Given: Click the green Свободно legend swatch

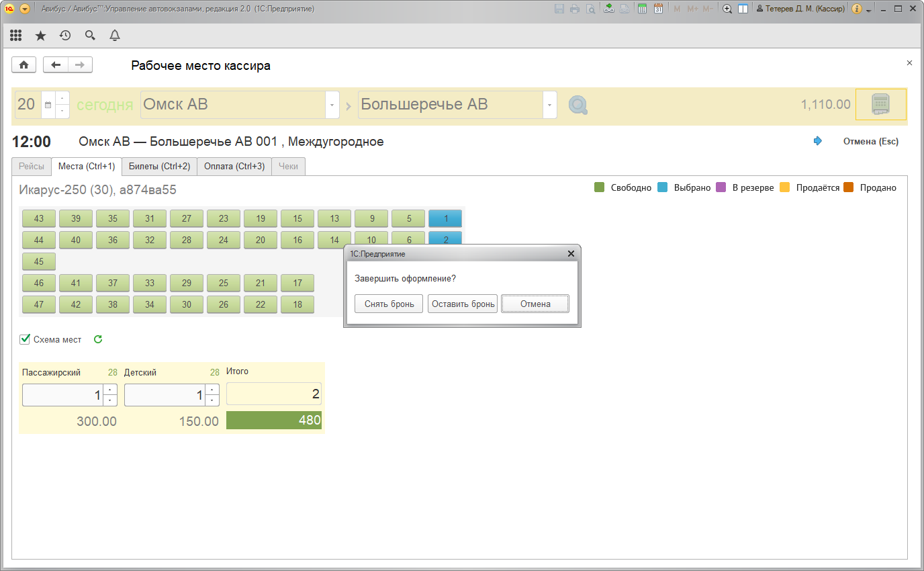Looking at the screenshot, I should 600,187.
